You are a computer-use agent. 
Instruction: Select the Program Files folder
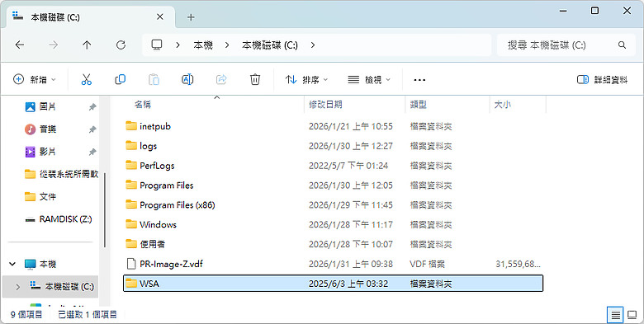334,185
